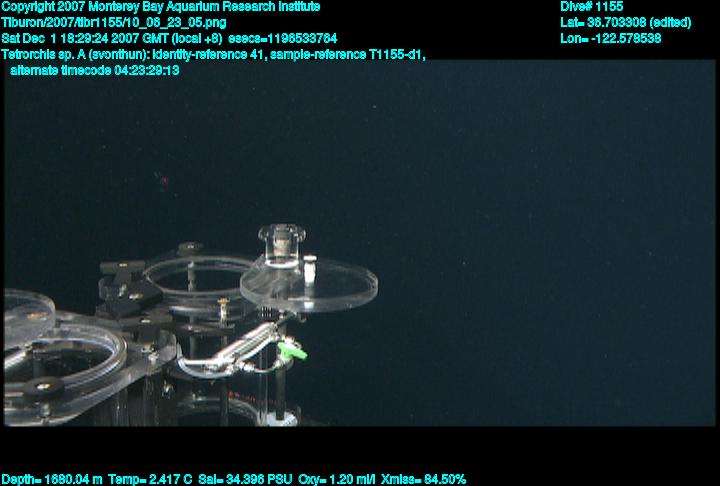Select the 'Lat= 36.703308 (edited)' readout

point(625,23)
